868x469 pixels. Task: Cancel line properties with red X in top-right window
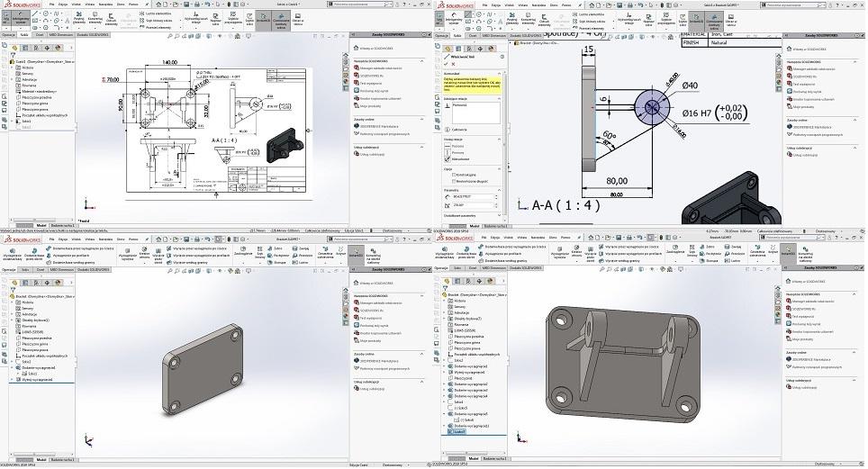(454, 64)
